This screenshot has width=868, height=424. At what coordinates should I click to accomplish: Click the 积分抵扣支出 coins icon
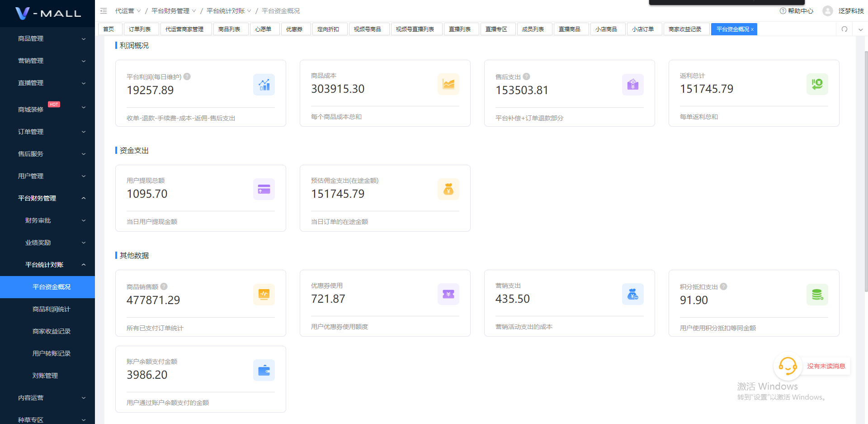817,295
